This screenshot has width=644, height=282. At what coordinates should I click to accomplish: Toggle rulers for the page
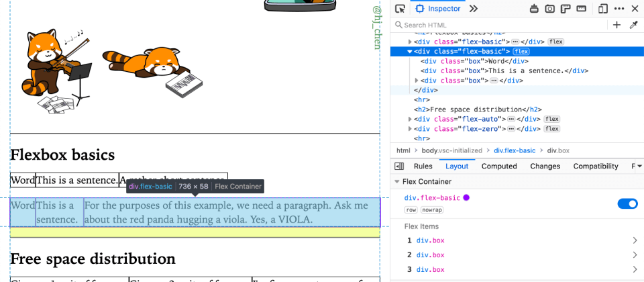click(566, 9)
